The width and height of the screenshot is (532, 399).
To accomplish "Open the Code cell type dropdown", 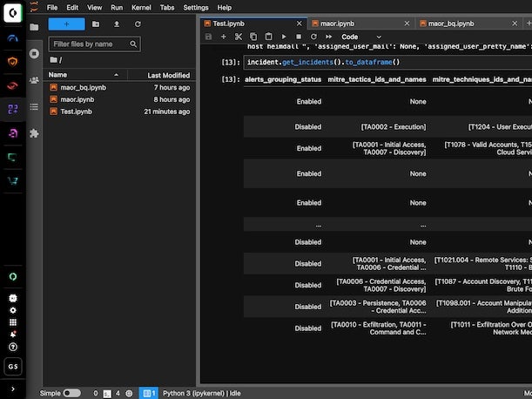I will click(360, 37).
